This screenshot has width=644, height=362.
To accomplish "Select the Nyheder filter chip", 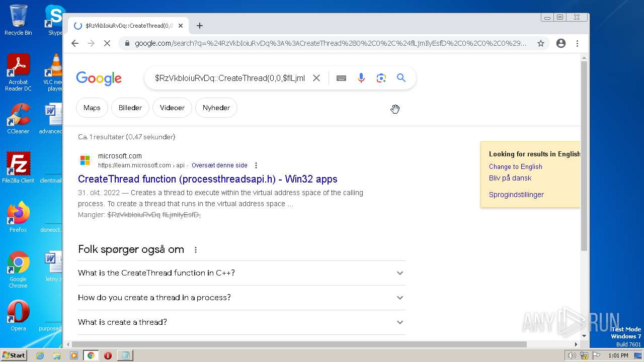I will [216, 108].
